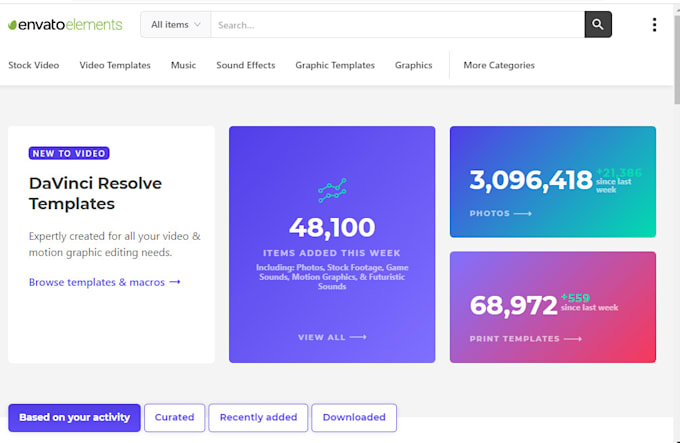Switch to the Recently added tab
This screenshot has width=680, height=443.
(258, 417)
